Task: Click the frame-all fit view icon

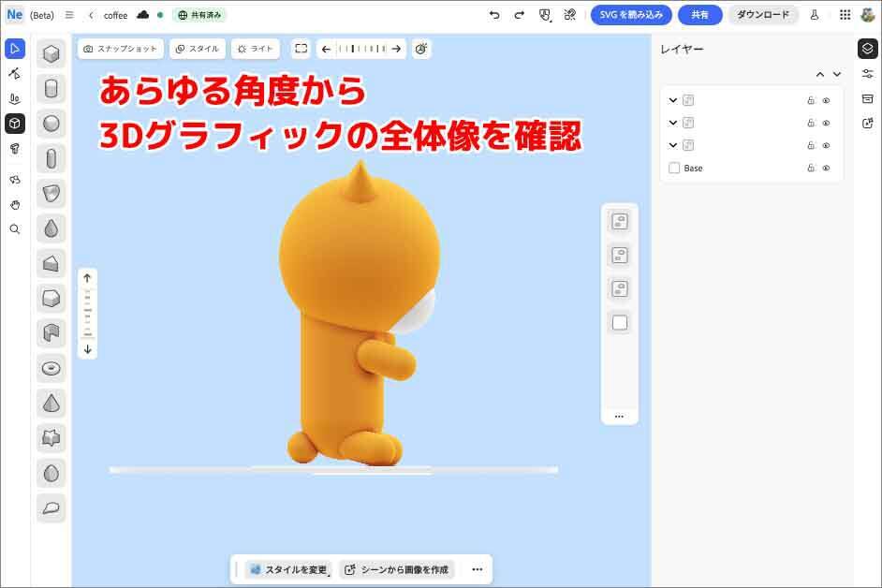Action: 301,49
